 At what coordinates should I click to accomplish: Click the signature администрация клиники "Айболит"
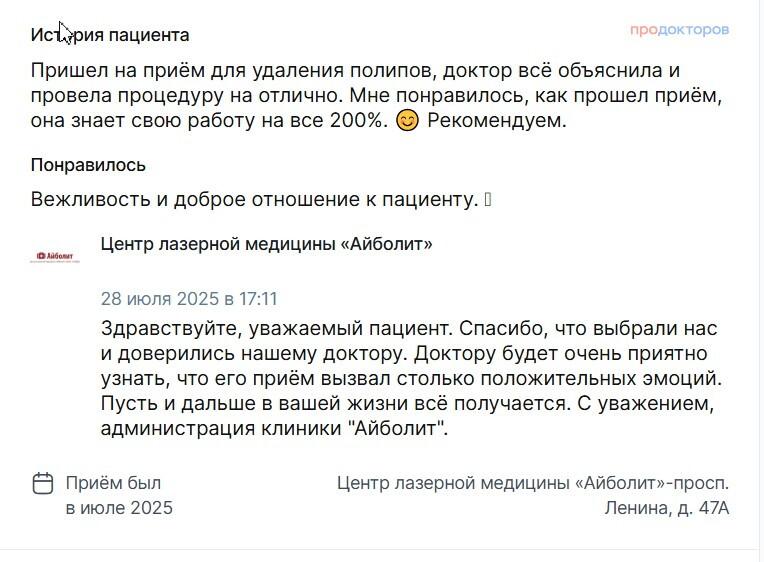(274, 428)
